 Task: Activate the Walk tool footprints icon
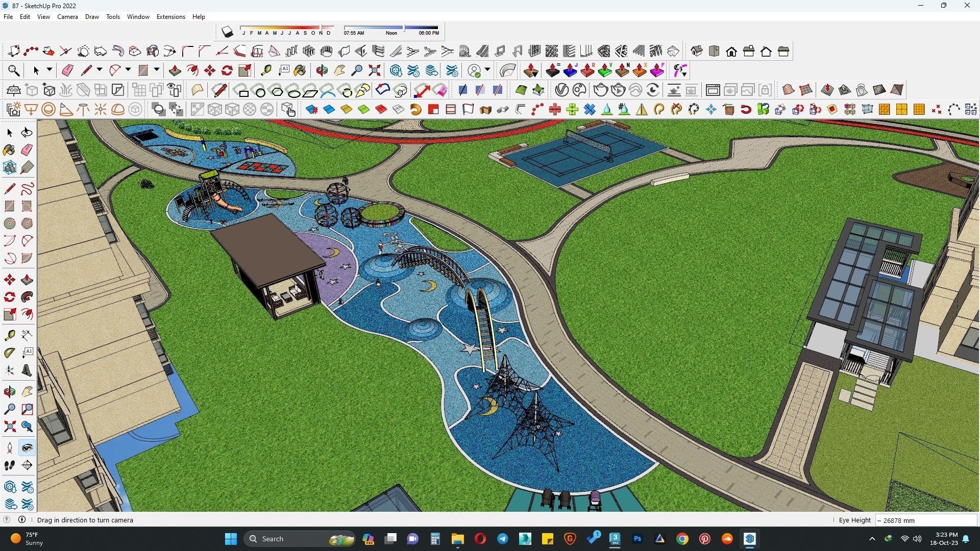point(9,465)
